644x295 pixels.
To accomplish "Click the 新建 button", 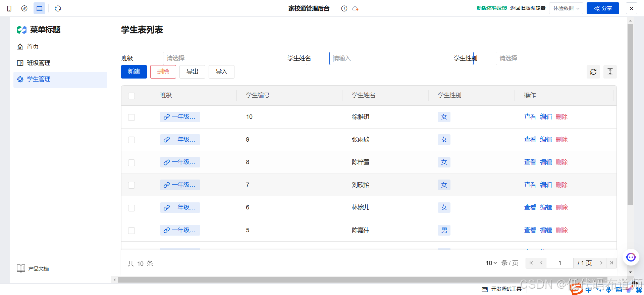I will pos(134,72).
